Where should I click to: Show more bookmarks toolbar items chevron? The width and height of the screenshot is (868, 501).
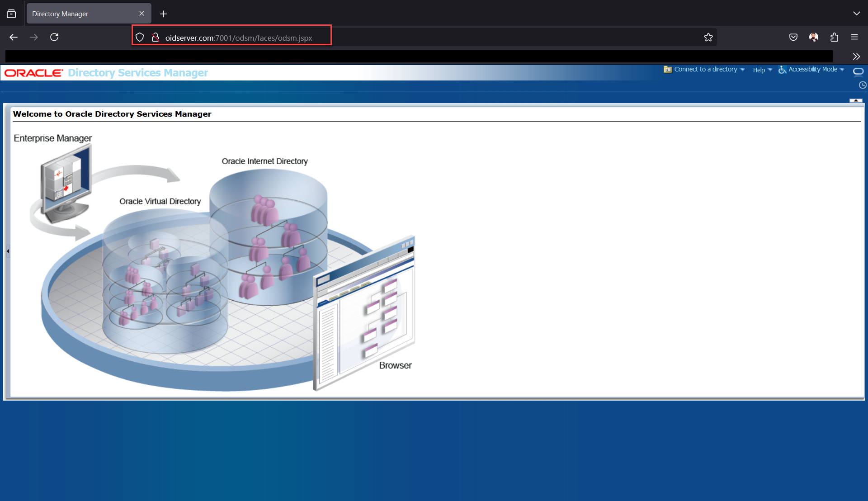(856, 57)
